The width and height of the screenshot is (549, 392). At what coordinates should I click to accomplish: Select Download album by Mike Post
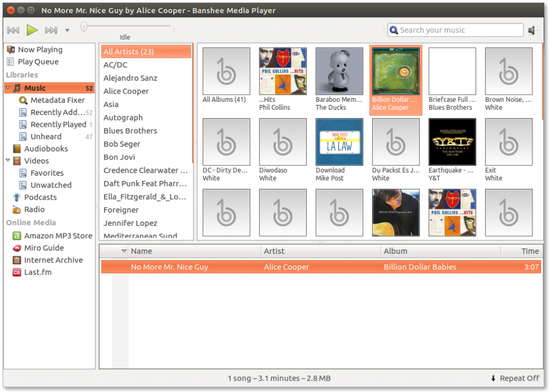coord(339,142)
